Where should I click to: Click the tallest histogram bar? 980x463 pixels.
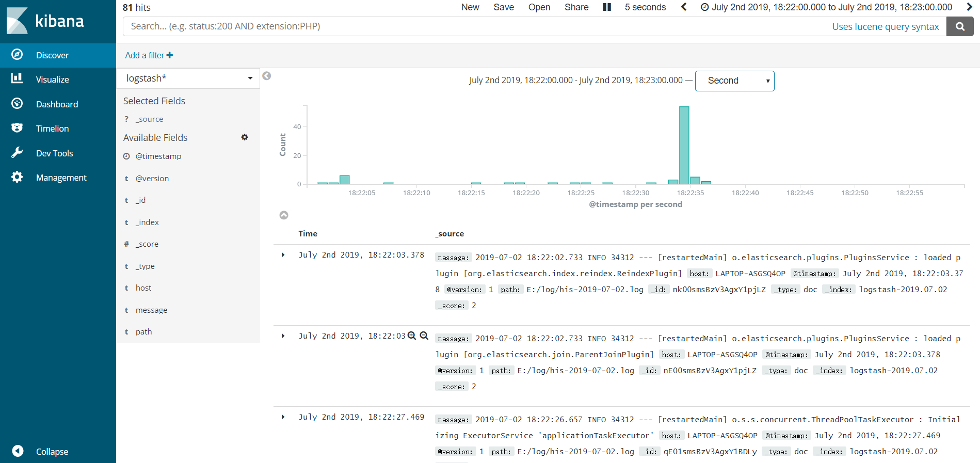[x=684, y=145]
